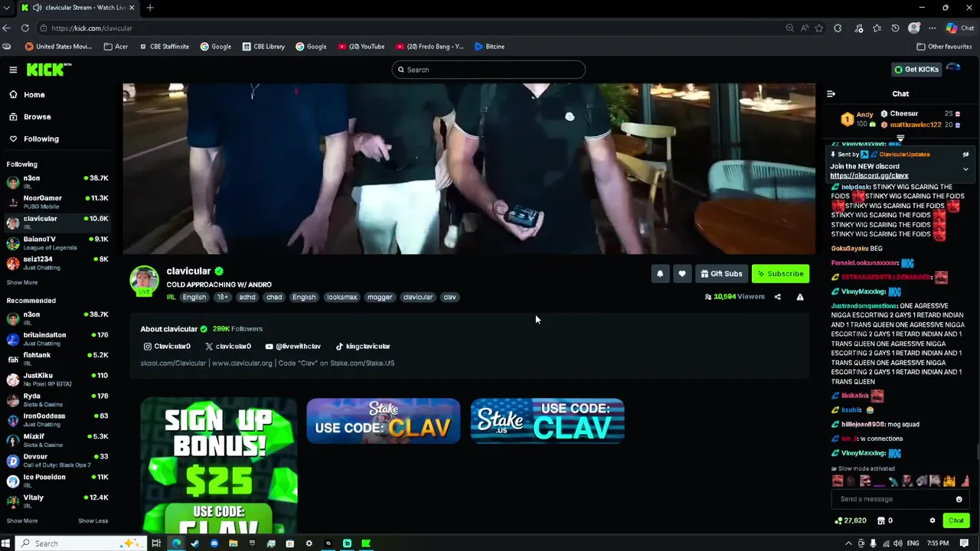Click the browser refresh icon
Screen dimensions: 980x551
click(25, 28)
